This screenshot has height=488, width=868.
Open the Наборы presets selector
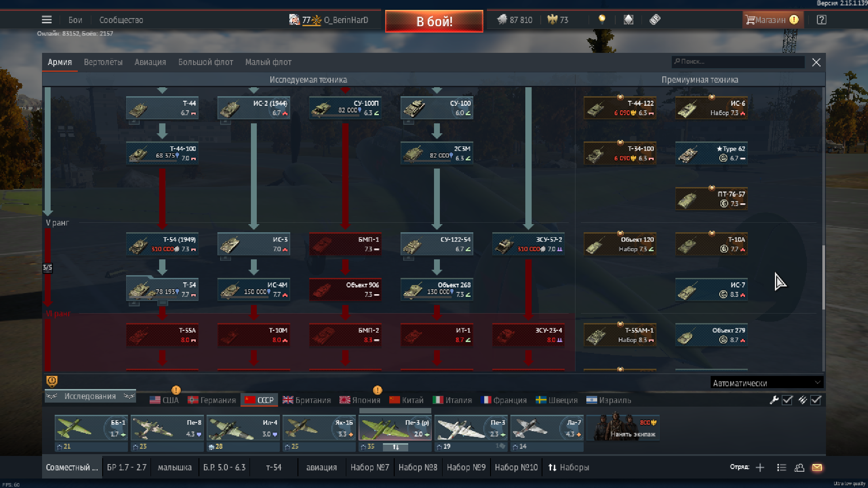tap(568, 468)
